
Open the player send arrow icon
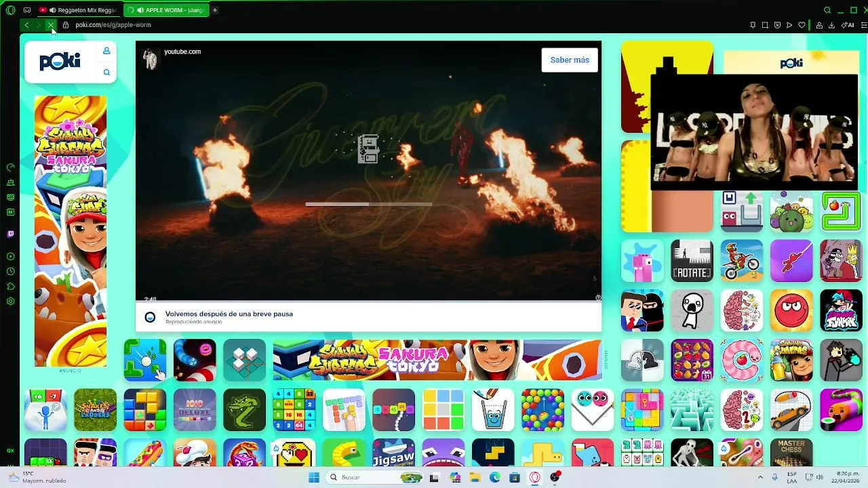(x=789, y=25)
